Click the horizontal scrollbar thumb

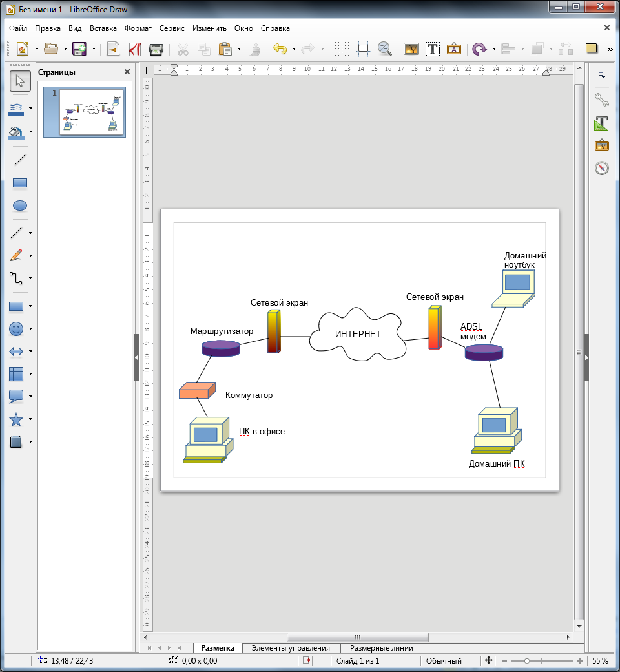[x=357, y=637]
